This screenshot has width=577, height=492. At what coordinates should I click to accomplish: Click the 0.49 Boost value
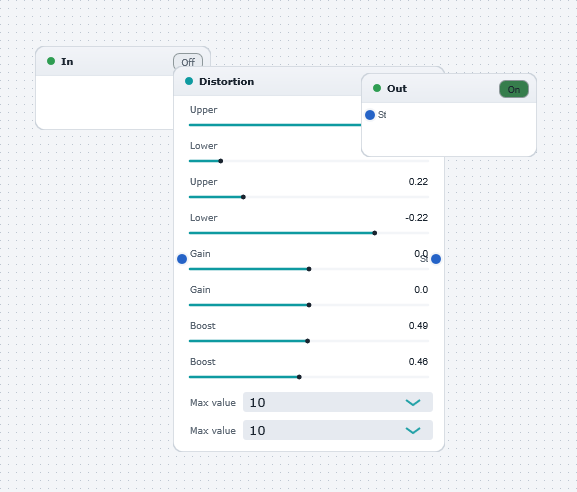(x=418, y=326)
